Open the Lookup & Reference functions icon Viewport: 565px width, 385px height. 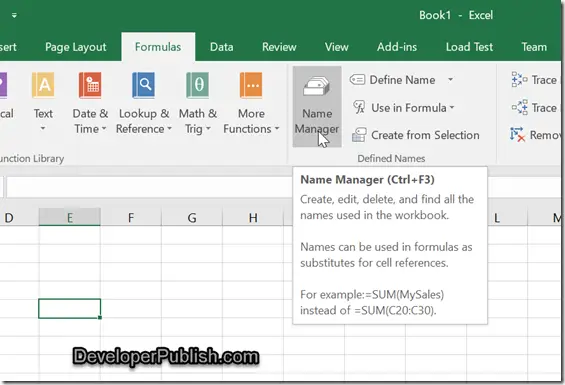click(x=143, y=85)
